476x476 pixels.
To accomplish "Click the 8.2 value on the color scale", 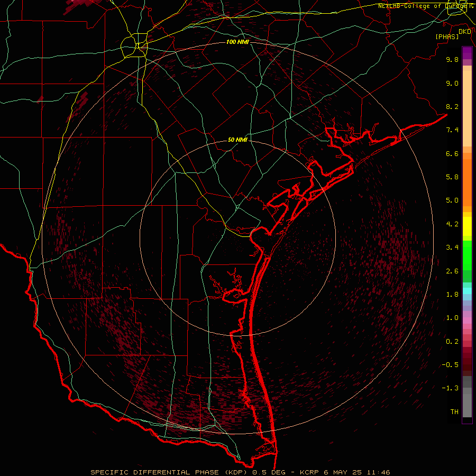I will tap(452, 106).
